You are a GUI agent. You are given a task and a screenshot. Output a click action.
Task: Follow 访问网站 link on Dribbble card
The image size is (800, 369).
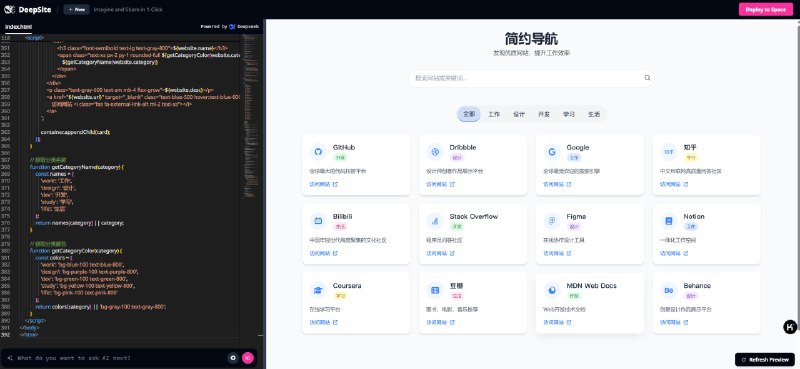point(440,184)
